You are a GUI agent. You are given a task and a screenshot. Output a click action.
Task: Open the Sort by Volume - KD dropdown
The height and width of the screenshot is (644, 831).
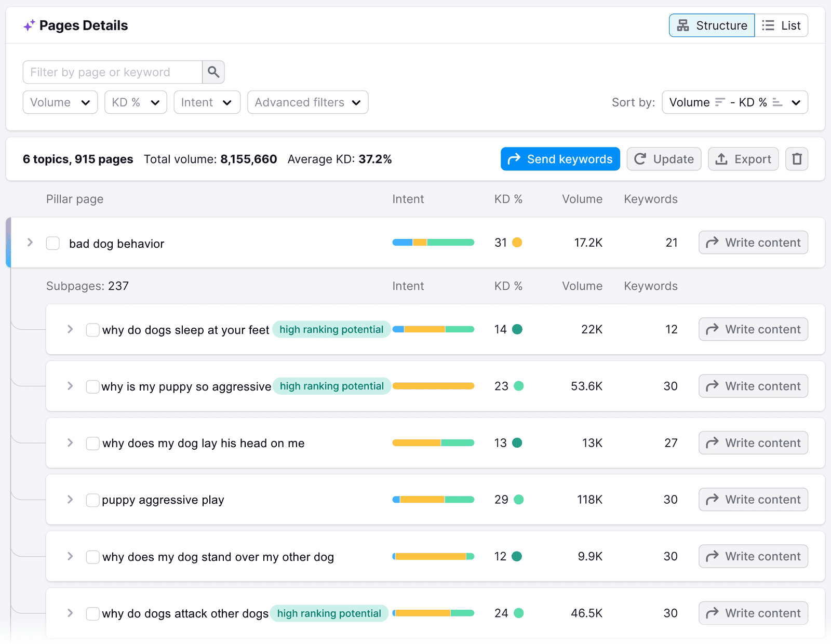click(x=734, y=102)
